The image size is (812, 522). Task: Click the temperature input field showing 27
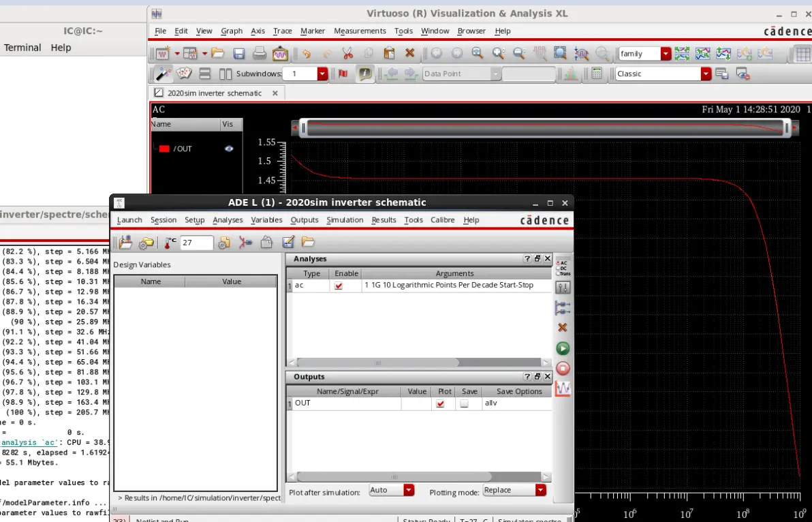click(196, 243)
